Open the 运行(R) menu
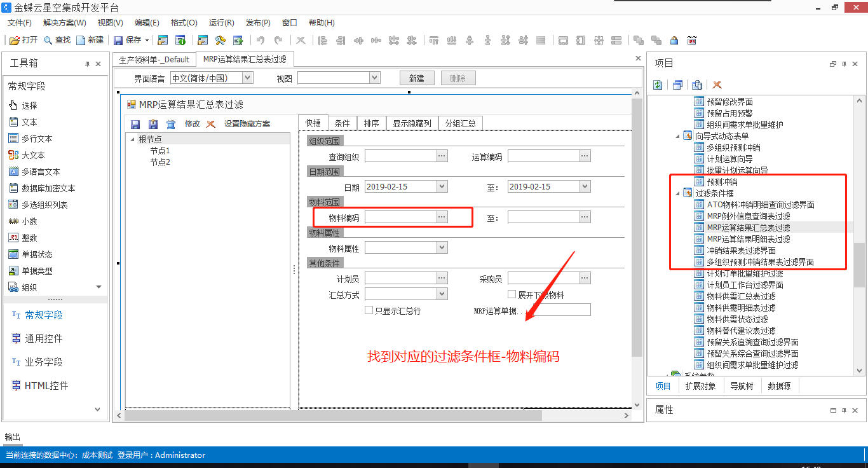 [221, 22]
